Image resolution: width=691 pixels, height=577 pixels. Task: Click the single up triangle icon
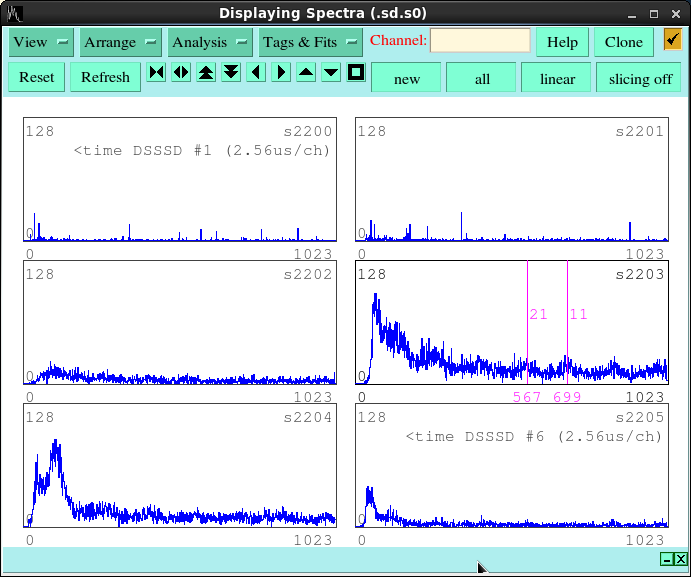306,72
